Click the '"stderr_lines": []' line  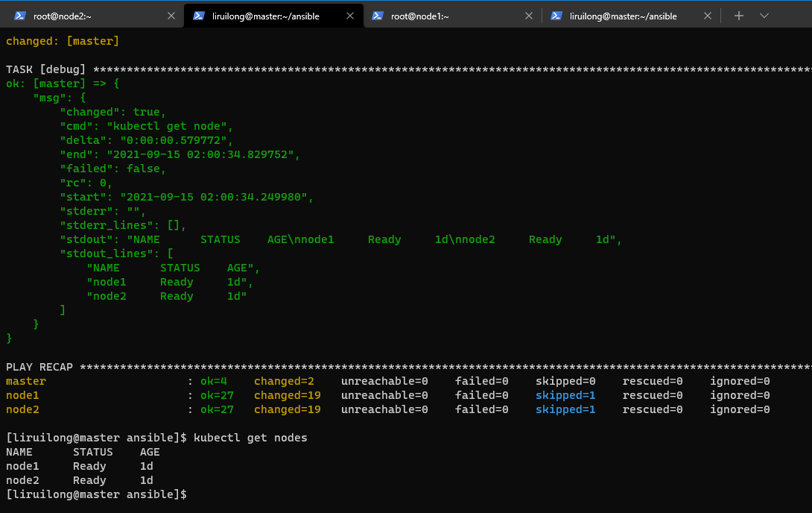click(123, 225)
